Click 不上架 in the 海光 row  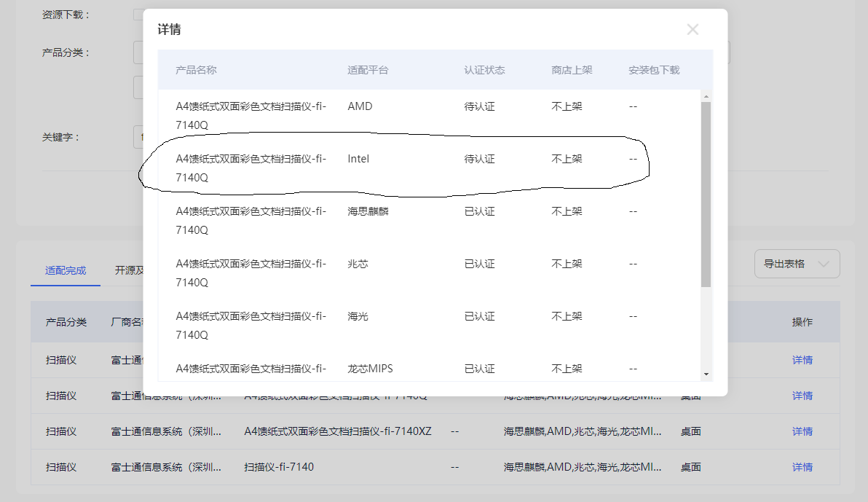567,316
